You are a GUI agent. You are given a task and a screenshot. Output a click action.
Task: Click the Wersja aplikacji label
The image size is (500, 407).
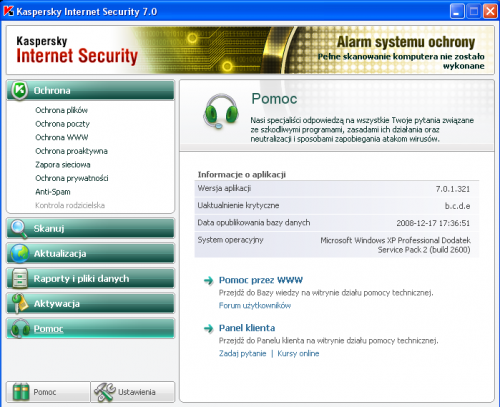tap(224, 188)
